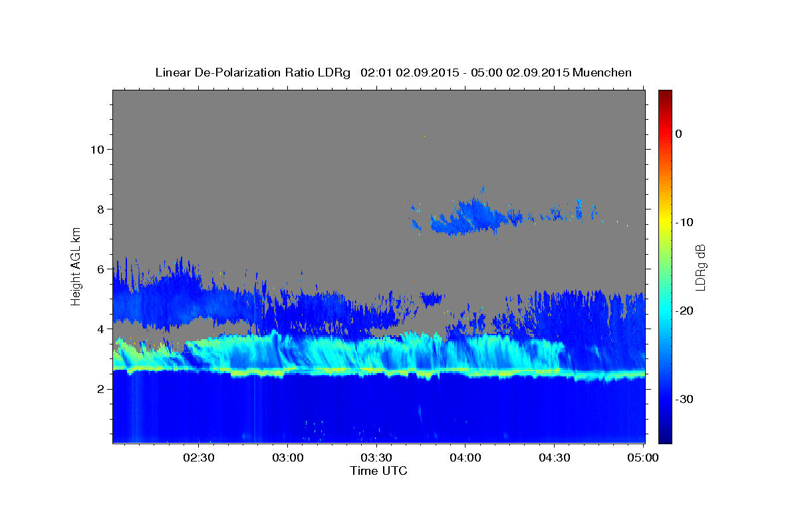798x532 pixels.
Task: Click the 'Time UTC' axis label
Action: (x=378, y=471)
